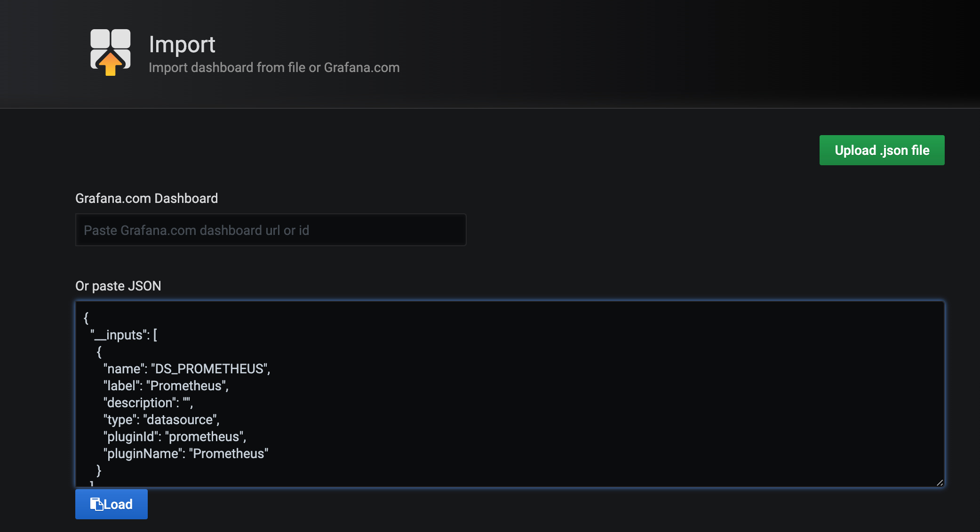980x532 pixels.
Task: Place cursor on the "description" line
Action: (x=148, y=403)
